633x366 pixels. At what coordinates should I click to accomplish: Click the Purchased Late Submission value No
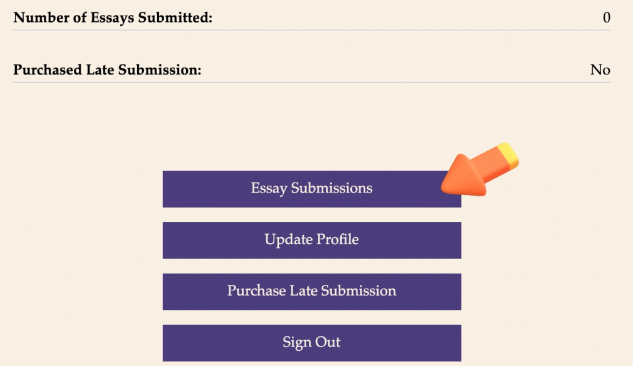[600, 70]
